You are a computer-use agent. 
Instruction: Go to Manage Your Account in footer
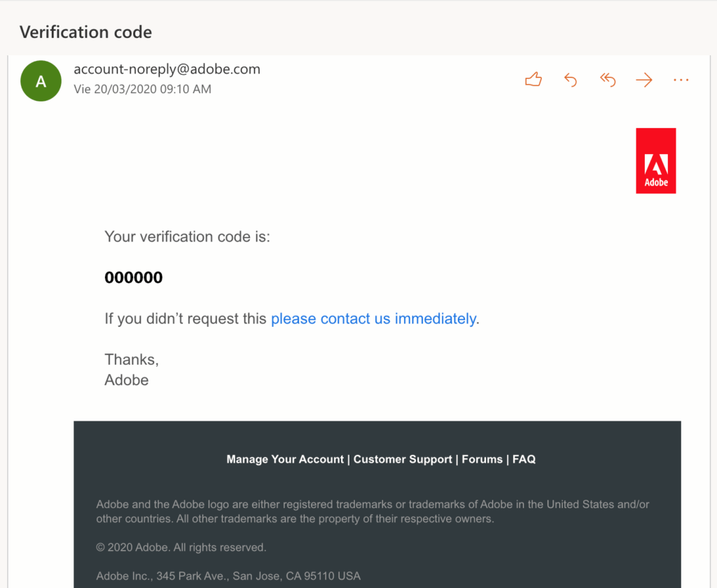pyautogui.click(x=285, y=459)
